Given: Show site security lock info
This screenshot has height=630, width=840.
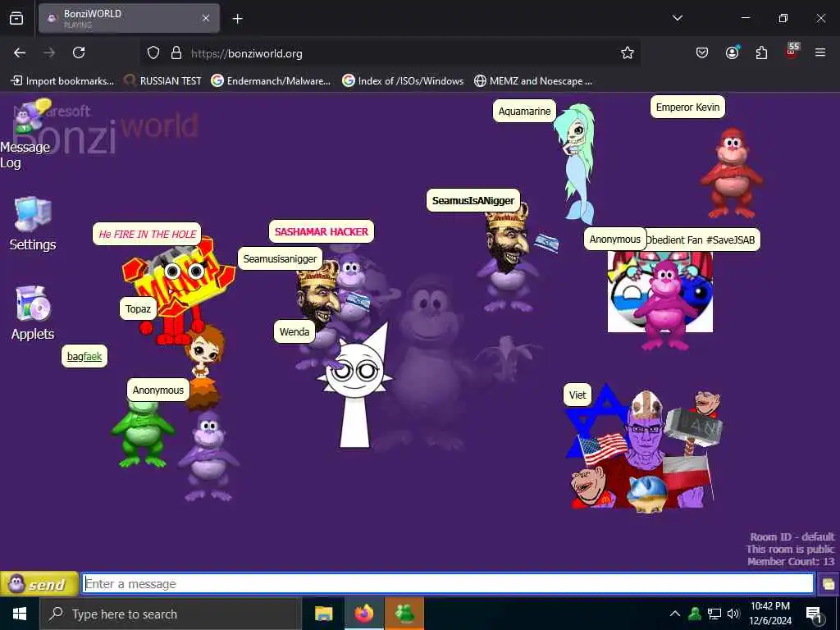Looking at the screenshot, I should [x=176, y=53].
